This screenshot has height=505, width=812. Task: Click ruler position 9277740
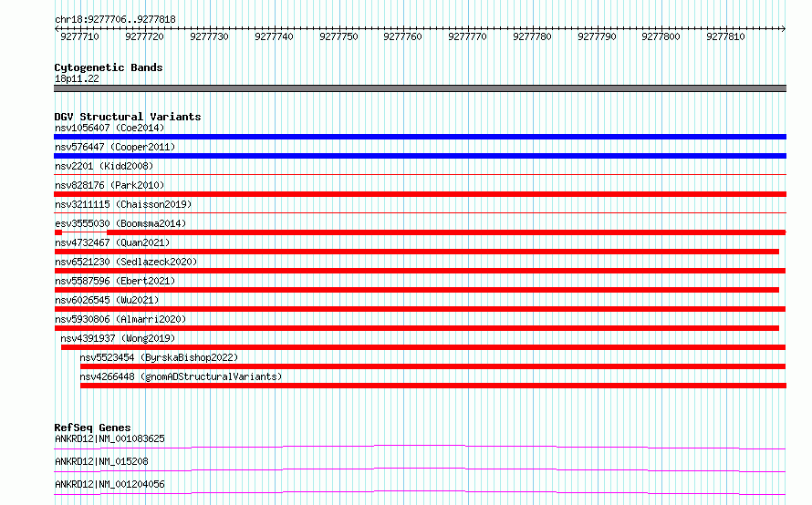[x=274, y=36]
